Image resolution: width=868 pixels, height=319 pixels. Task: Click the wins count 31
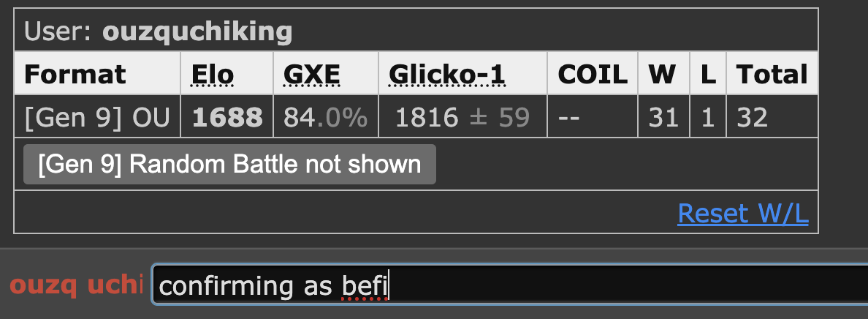(x=663, y=117)
